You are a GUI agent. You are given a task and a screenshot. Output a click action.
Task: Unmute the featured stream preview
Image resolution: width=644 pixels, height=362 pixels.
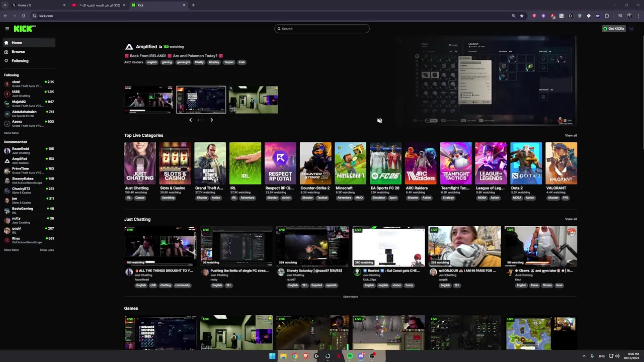(x=379, y=121)
